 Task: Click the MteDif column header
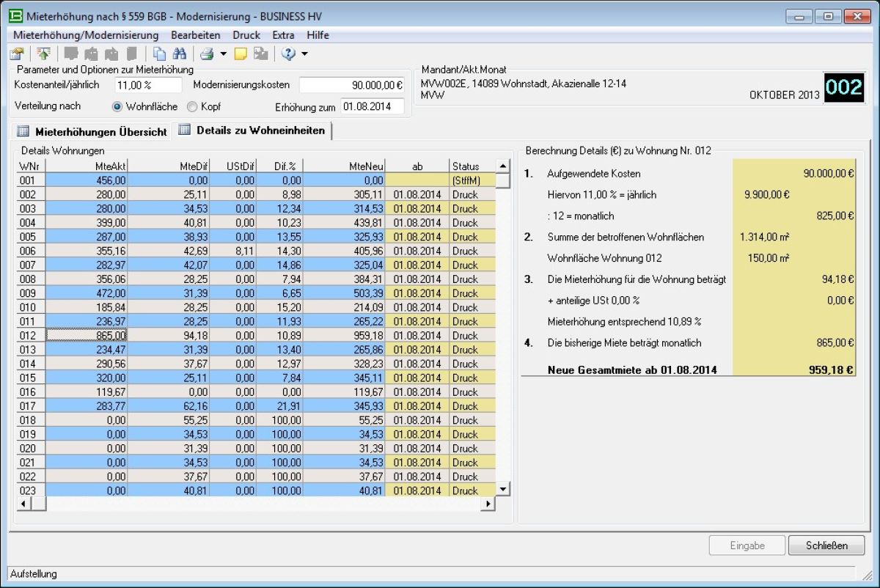(169, 166)
